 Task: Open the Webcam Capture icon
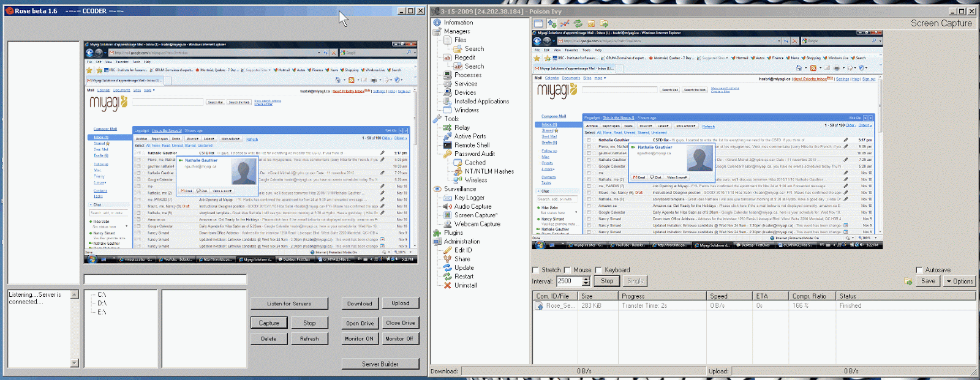[447, 224]
